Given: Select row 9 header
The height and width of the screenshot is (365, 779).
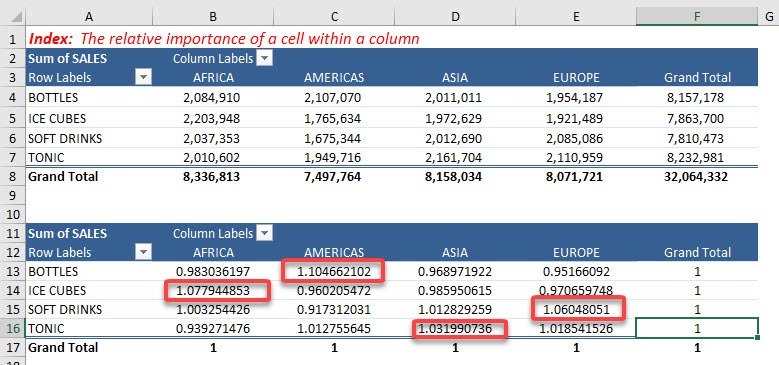Looking at the screenshot, I should 12,196.
